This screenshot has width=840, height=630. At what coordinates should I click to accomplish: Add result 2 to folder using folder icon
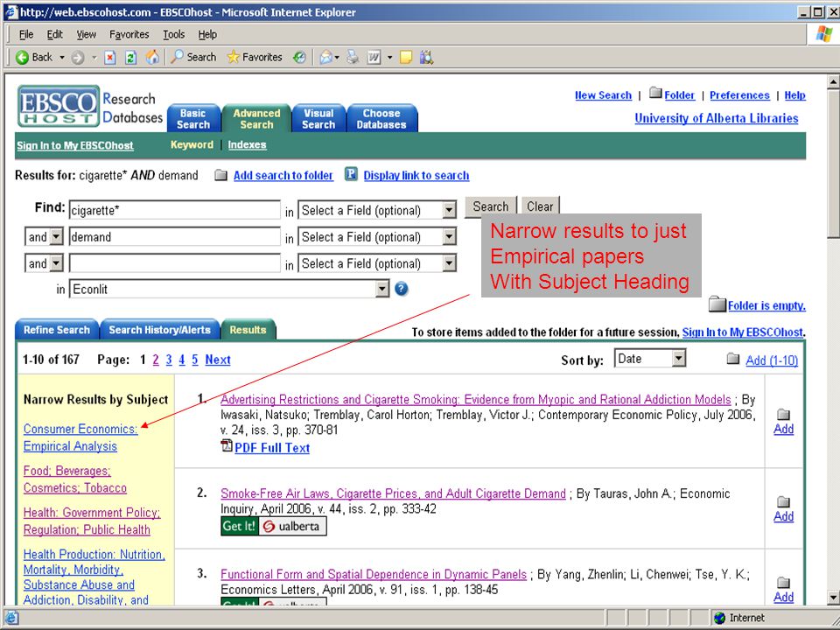coord(783,502)
